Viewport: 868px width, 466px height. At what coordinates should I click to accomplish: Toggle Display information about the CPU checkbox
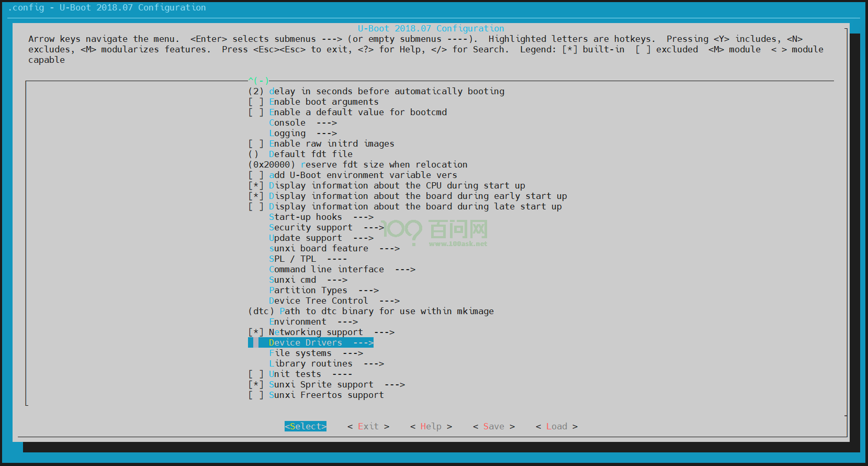(x=256, y=185)
